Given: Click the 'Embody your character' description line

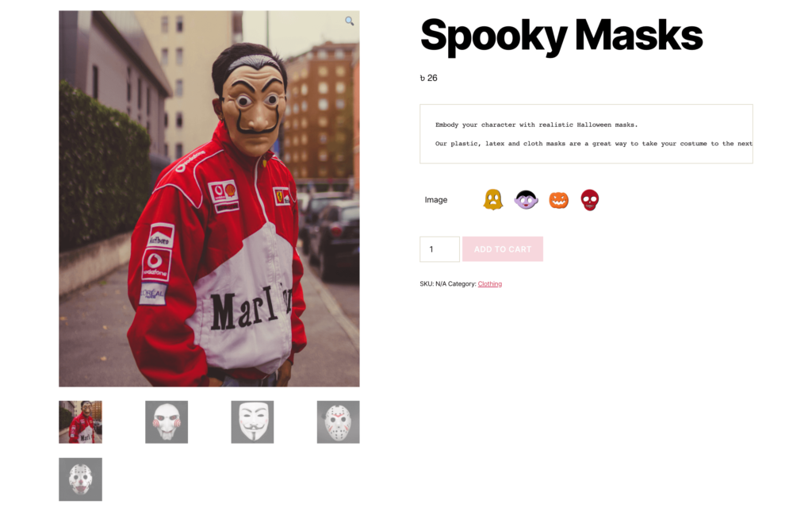Looking at the screenshot, I should (537, 125).
